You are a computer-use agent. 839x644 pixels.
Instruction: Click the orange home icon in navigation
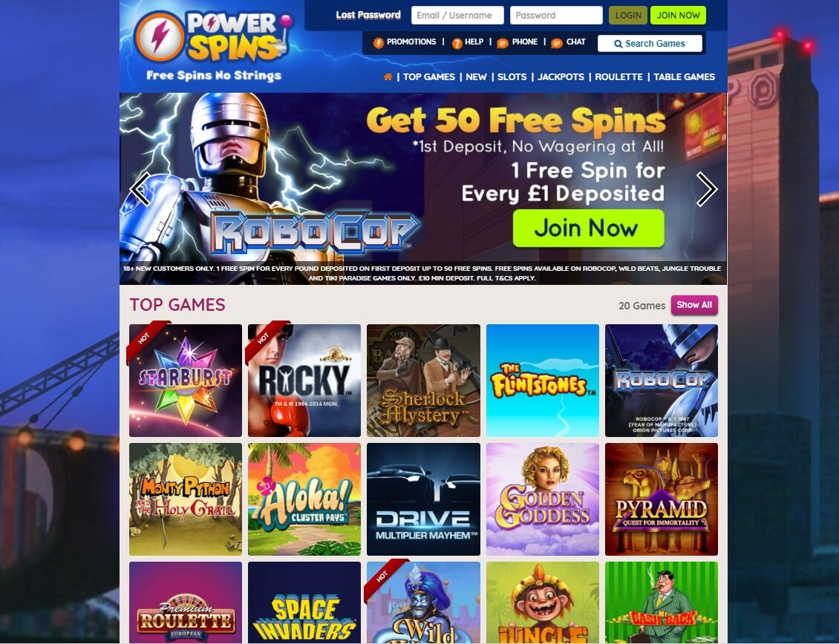[x=388, y=77]
